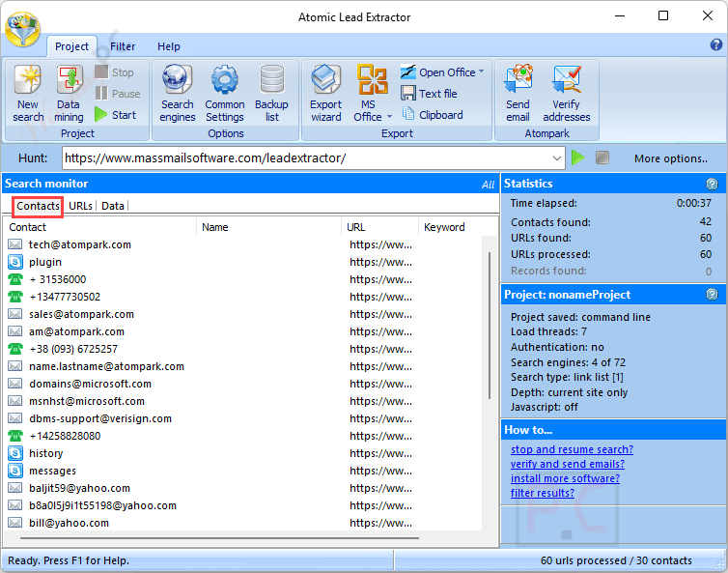Click Start in the Project ribbon group
The height and width of the screenshot is (573, 728).
[x=115, y=114]
